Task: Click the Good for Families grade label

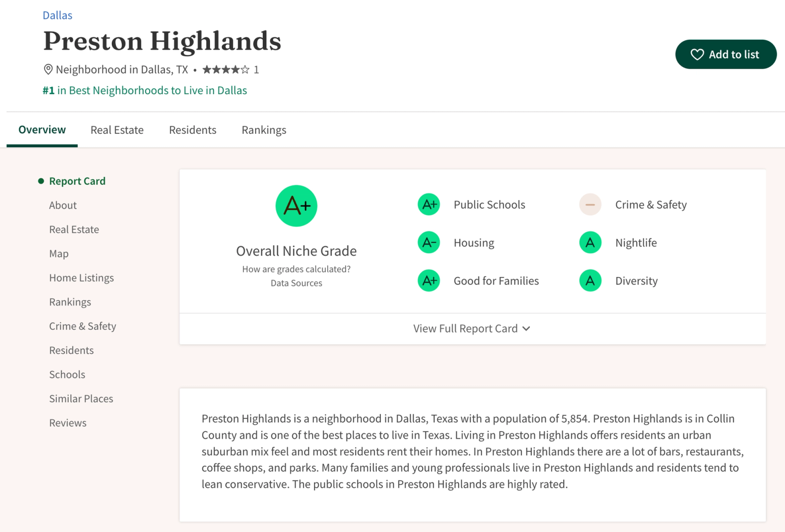Action: 496,281
